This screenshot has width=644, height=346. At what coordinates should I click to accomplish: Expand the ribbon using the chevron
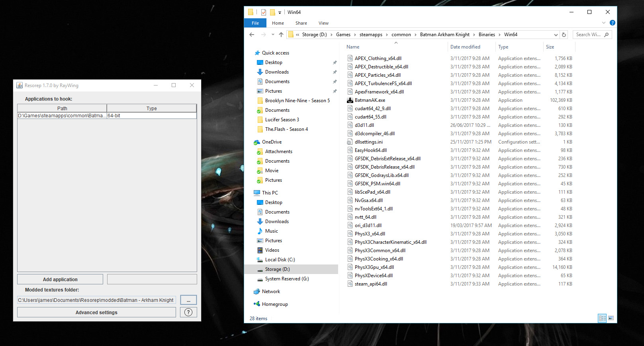click(x=604, y=23)
